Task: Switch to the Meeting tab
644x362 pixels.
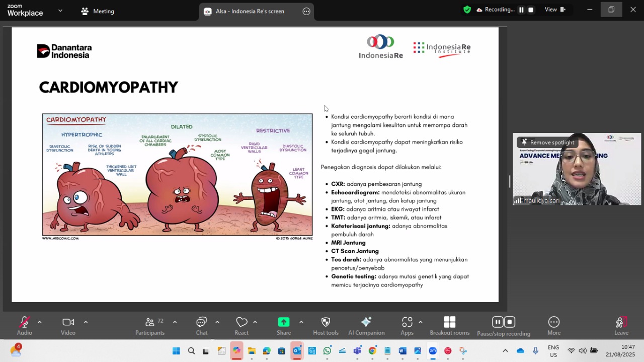Action: coord(98,11)
